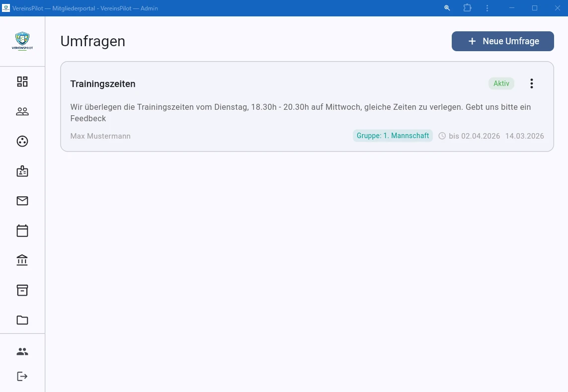The image size is (568, 392).
Task: Toggle the Aktiv status badge
Action: pyautogui.click(x=501, y=83)
